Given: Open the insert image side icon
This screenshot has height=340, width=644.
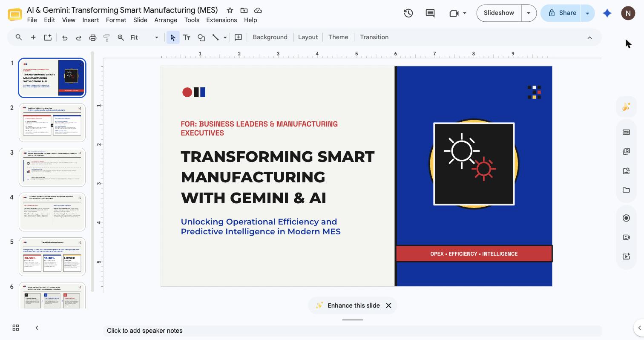Looking at the screenshot, I should 626,171.
